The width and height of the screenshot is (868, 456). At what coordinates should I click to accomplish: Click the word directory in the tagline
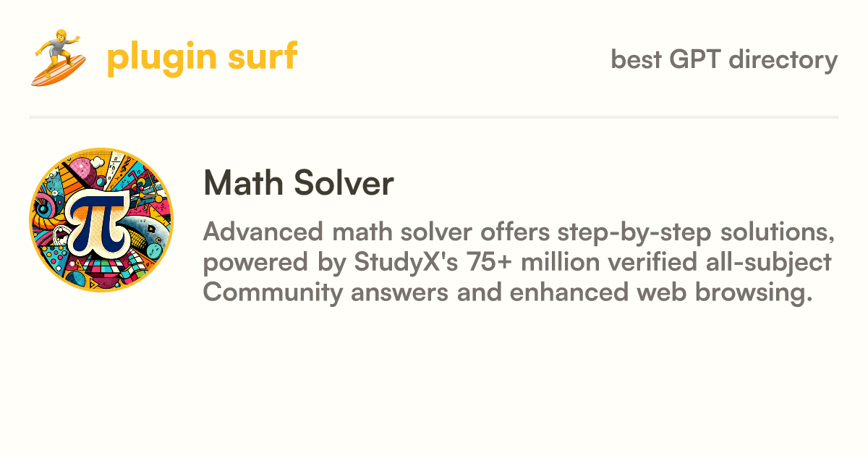point(783,59)
